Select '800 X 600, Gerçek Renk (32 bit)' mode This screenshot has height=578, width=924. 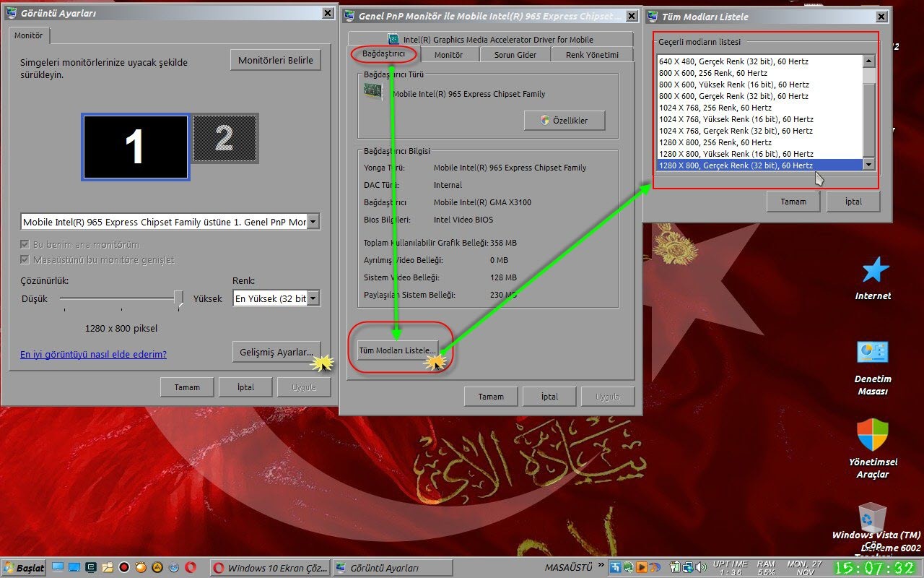(760, 96)
